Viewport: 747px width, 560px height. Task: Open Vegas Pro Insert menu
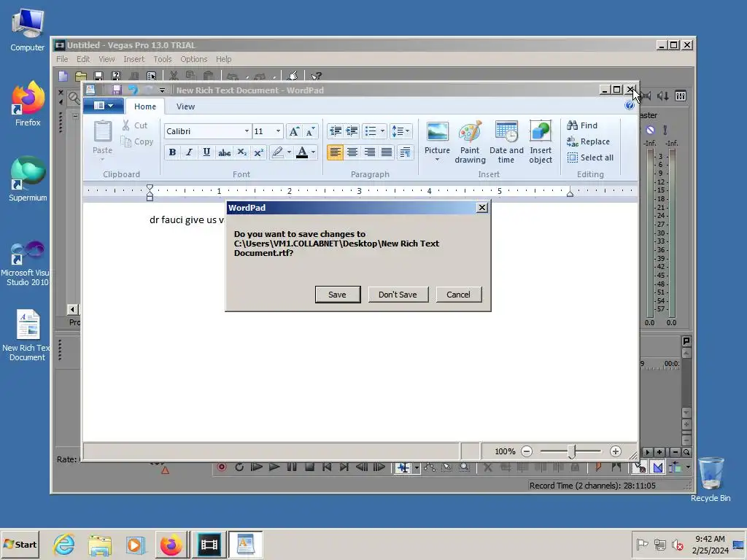pos(133,59)
